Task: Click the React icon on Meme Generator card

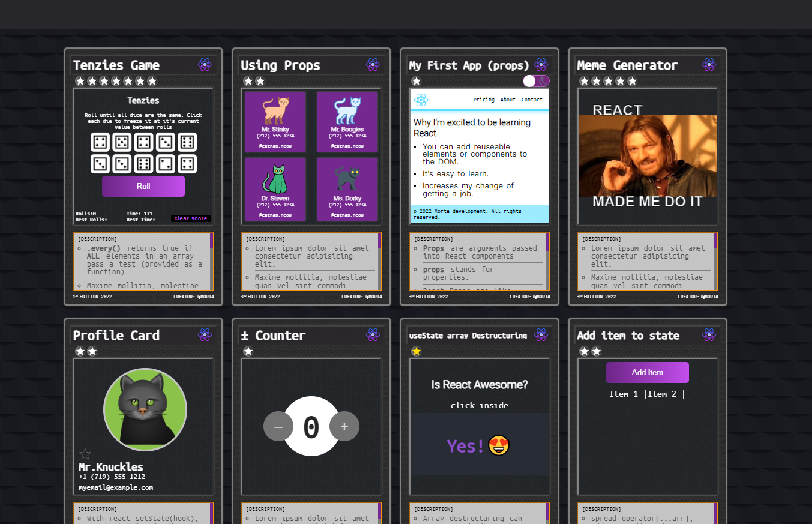Action: [709, 65]
